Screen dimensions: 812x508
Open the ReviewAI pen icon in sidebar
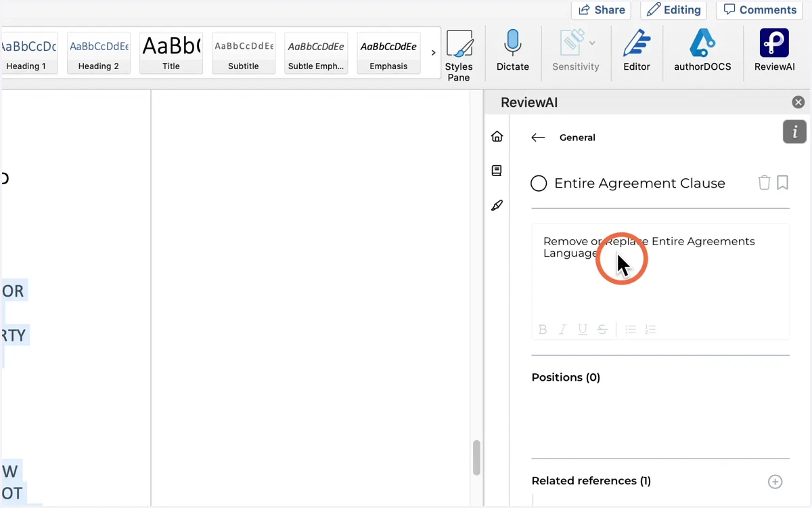coord(497,205)
